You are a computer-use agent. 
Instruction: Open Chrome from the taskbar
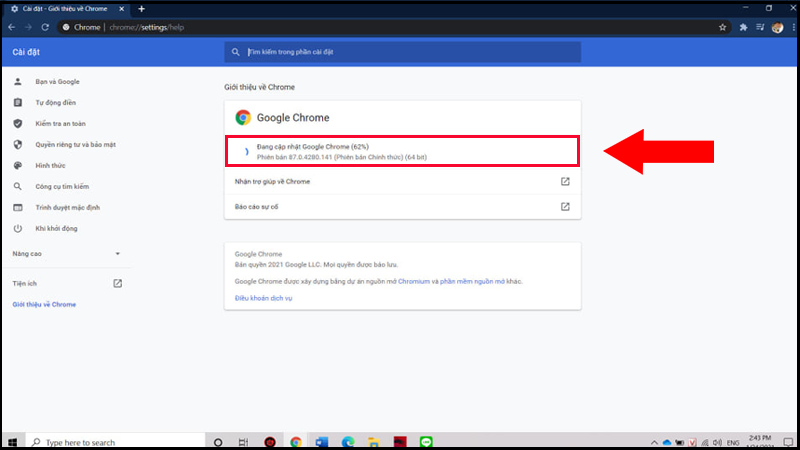click(x=295, y=442)
